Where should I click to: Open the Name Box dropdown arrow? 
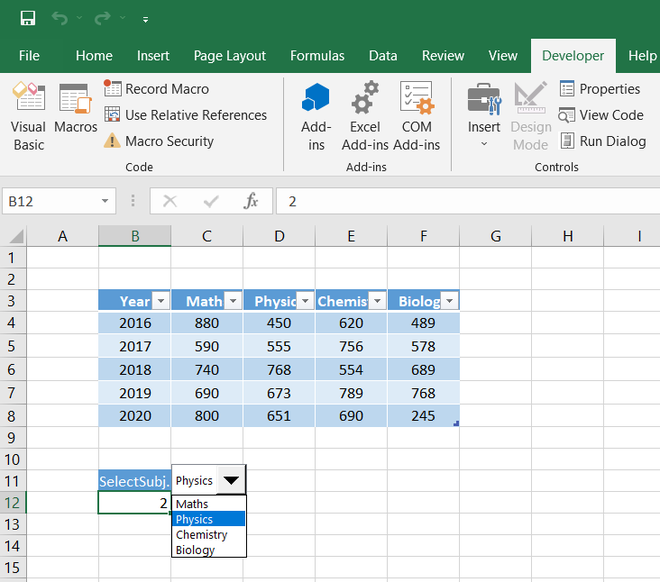pyautogui.click(x=106, y=201)
